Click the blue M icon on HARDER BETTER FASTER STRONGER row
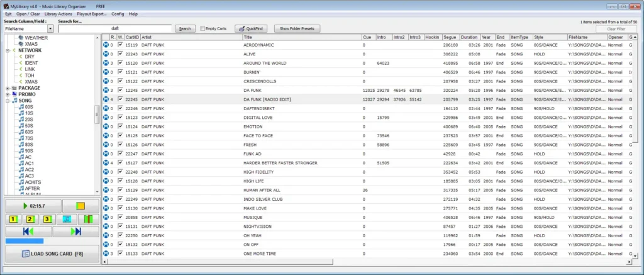 [x=106, y=163]
